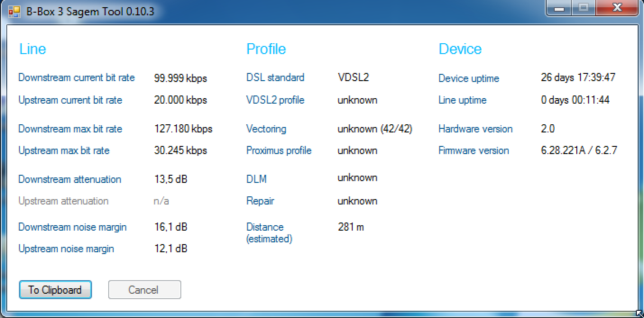Select the Downstream attenuation label

[69, 179]
